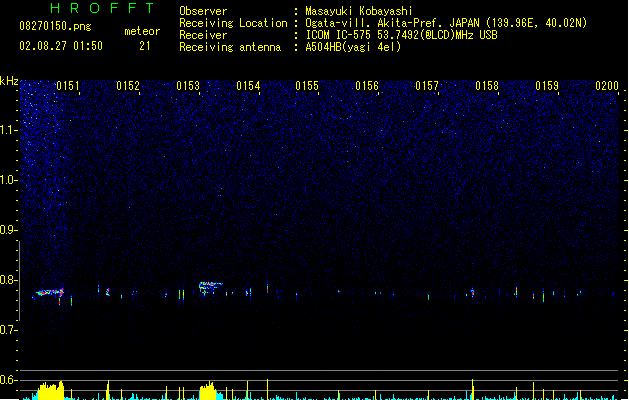Click the bright meteor echo after 0153
Image resolution: width=629 pixels, height=400 pixels.
click(x=210, y=286)
